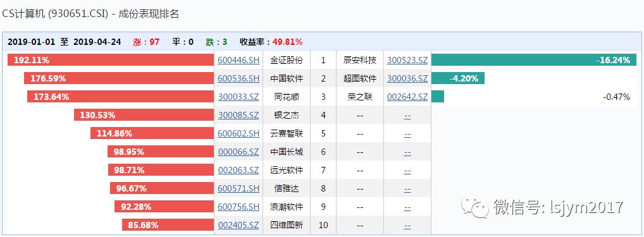Click the 114.86% red gain bar
This screenshot has width=644, height=237.
click(152, 133)
